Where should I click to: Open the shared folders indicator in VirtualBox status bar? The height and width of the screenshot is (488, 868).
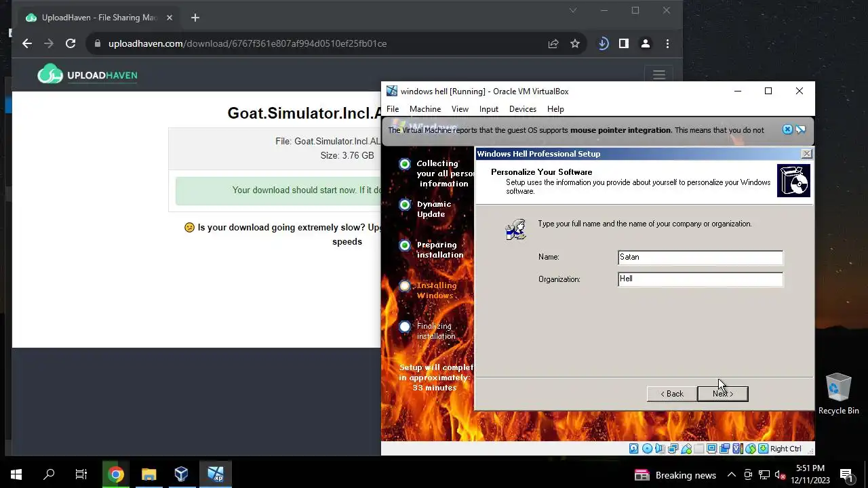pyautogui.click(x=698, y=449)
